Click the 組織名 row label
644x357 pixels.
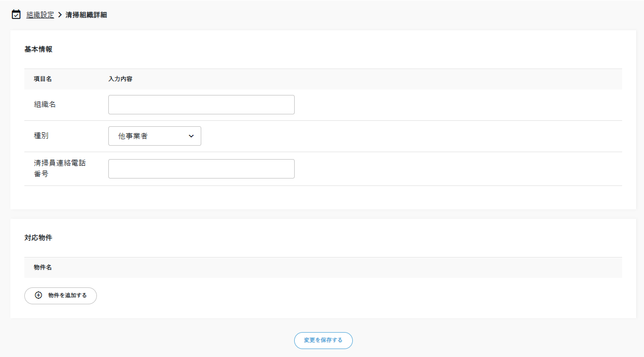pos(45,105)
